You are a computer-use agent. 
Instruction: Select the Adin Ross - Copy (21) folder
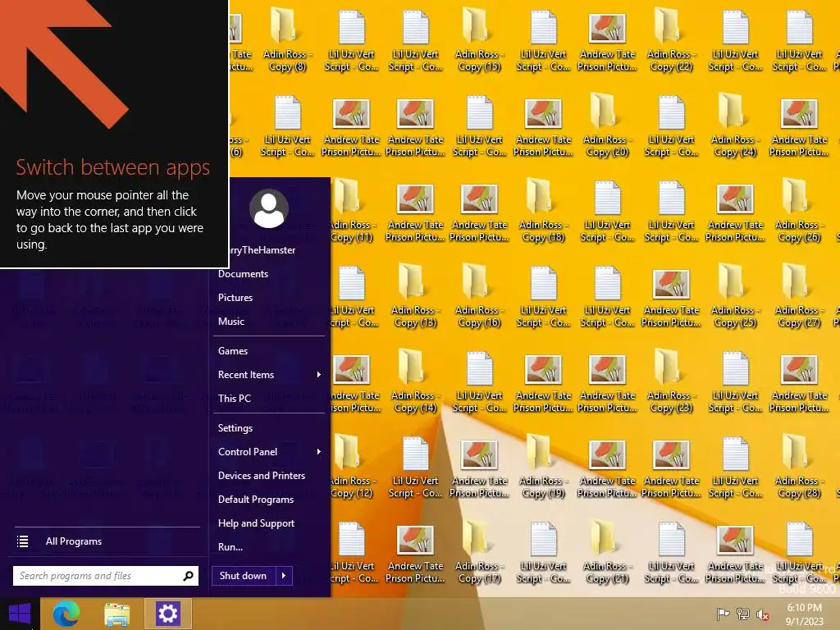(607, 550)
